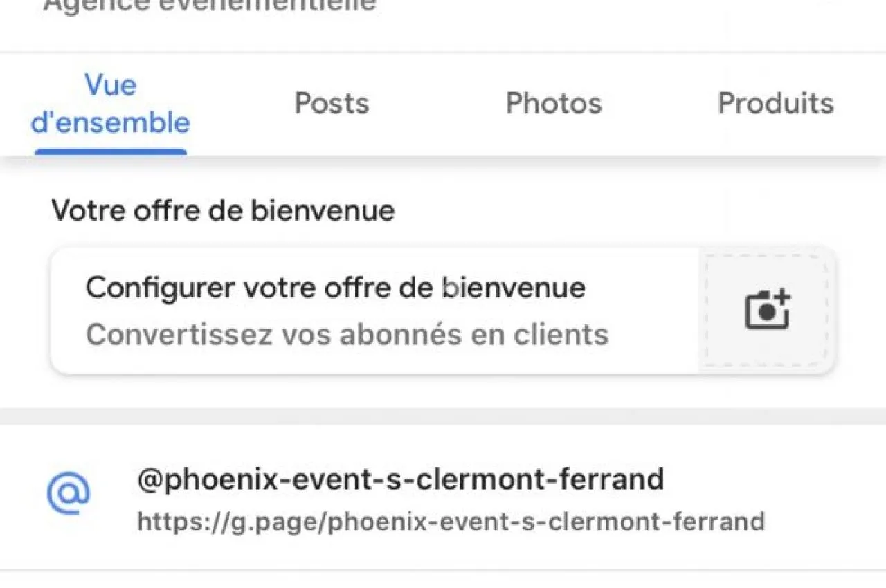Click the word d'ensemble in active tab

pyautogui.click(x=111, y=123)
